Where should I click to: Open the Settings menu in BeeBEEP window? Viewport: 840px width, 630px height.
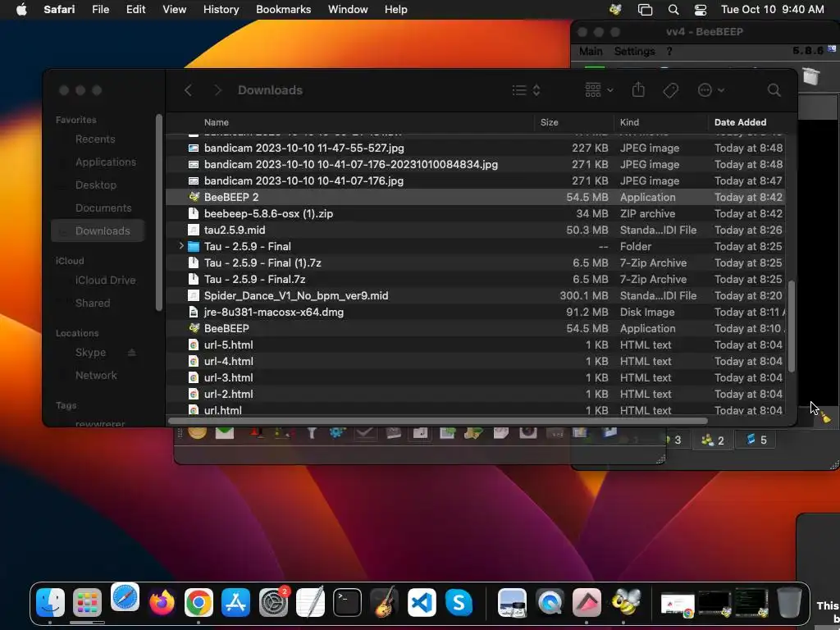click(634, 52)
